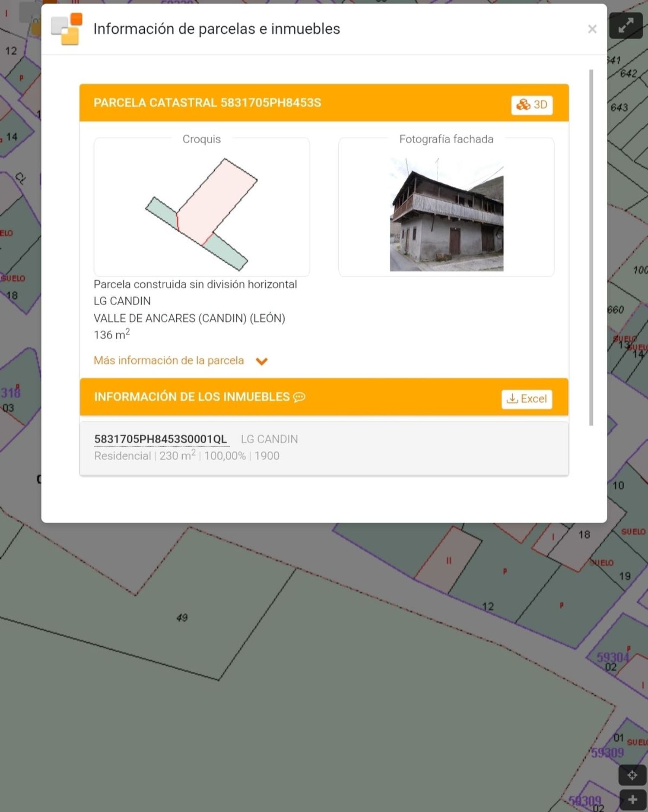The image size is (648, 812).
Task: Open cadastral reference 5831705PH8453S0001QL
Action: 161,439
